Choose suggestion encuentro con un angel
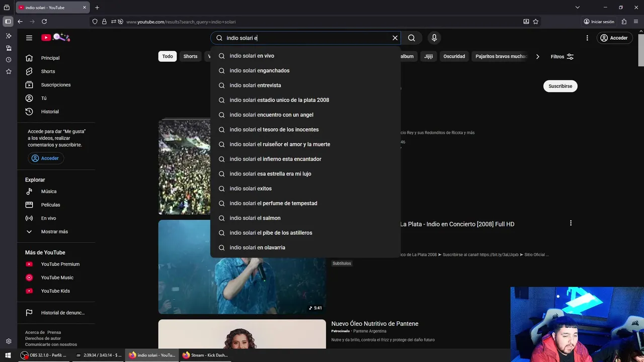Viewport: 644px width, 362px height. point(305,115)
